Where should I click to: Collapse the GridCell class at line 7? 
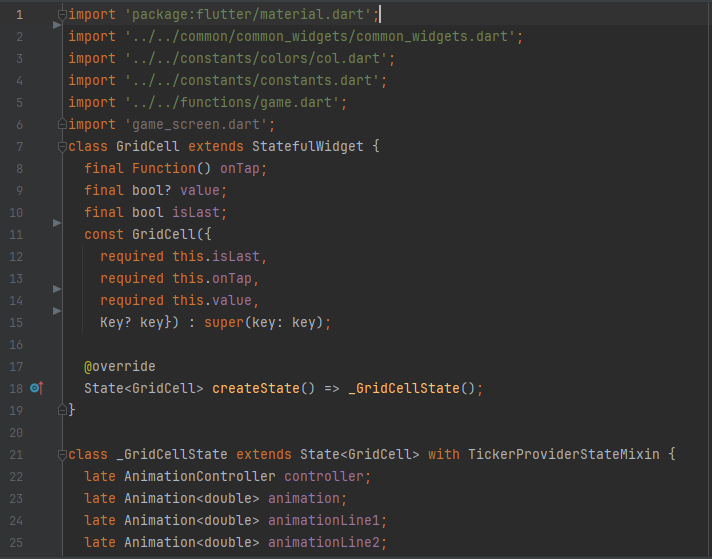click(x=62, y=147)
